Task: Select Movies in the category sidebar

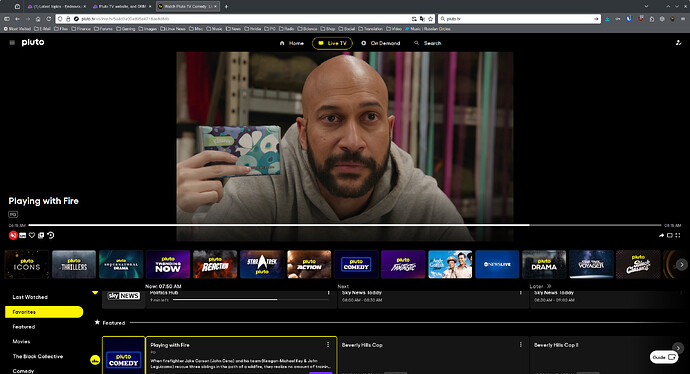Action: click(21, 341)
